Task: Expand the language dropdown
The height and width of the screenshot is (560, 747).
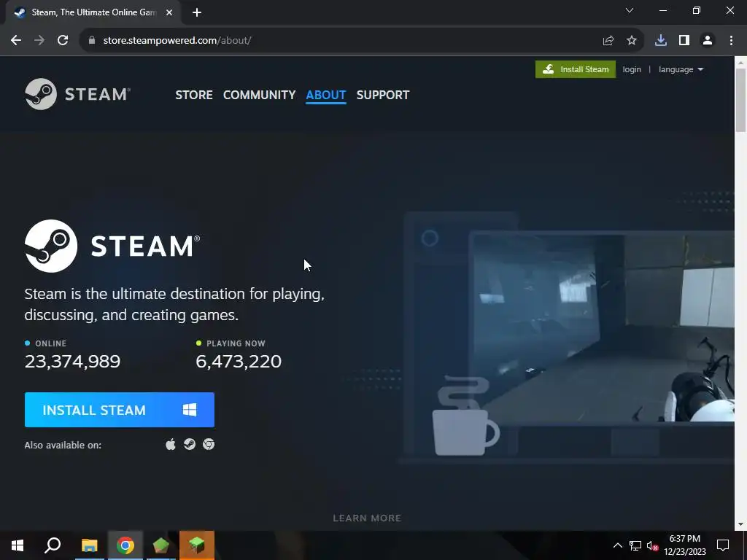Action: coord(681,69)
